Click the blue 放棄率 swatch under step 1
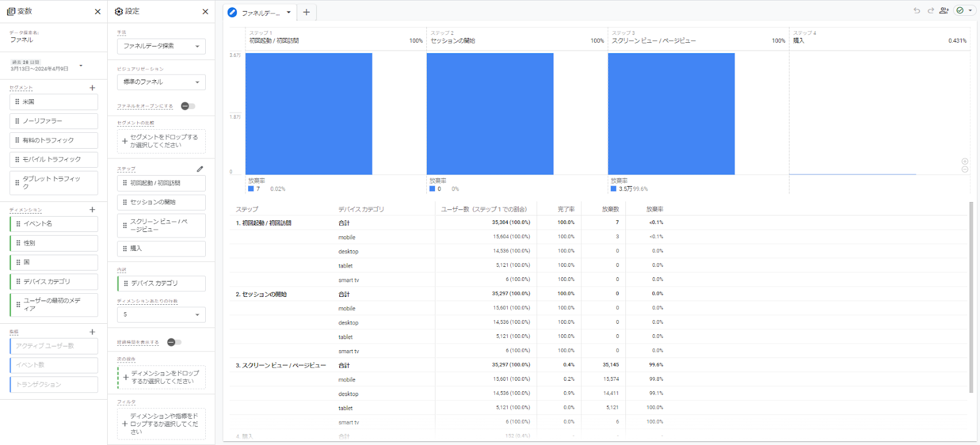This screenshot has height=445, width=980. (x=251, y=189)
